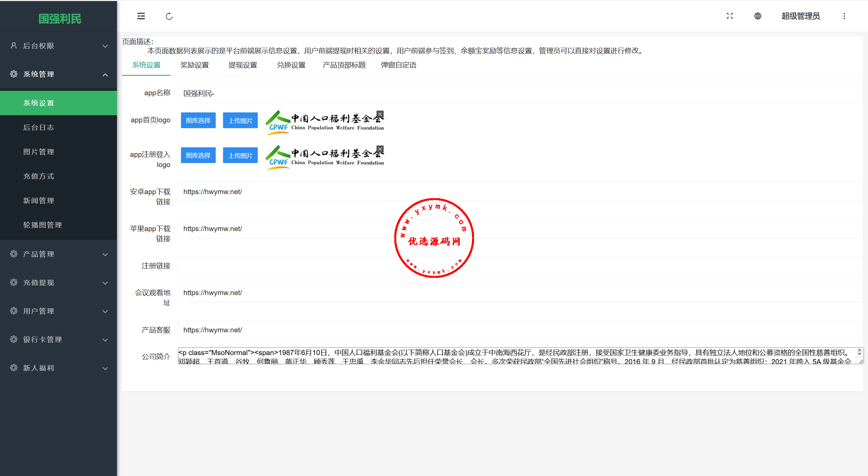
Task: Click the app注册登入logo preview thumbnail
Action: pos(324,157)
